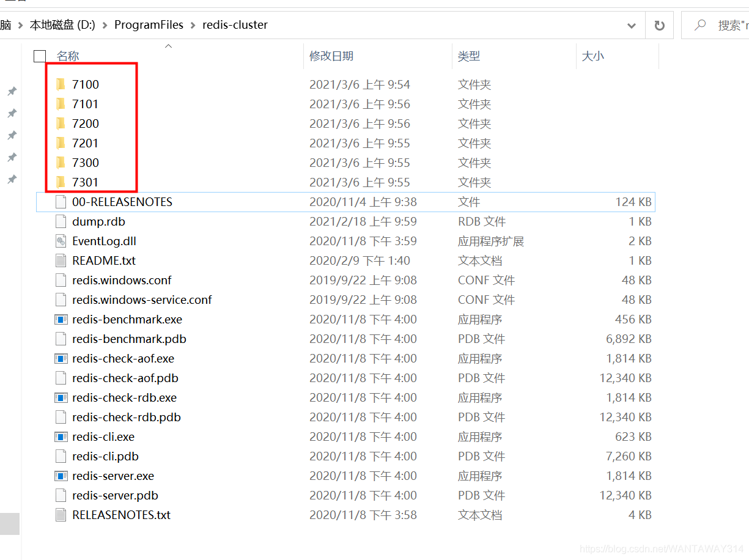Image resolution: width=749 pixels, height=560 pixels.
Task: Click the RDB 文件 type cell
Action: click(482, 221)
